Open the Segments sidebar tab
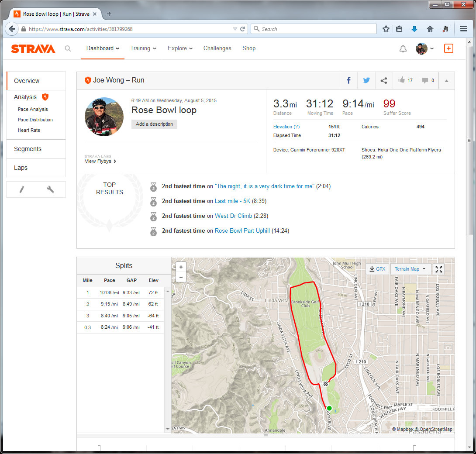The height and width of the screenshot is (454, 476). (x=28, y=149)
